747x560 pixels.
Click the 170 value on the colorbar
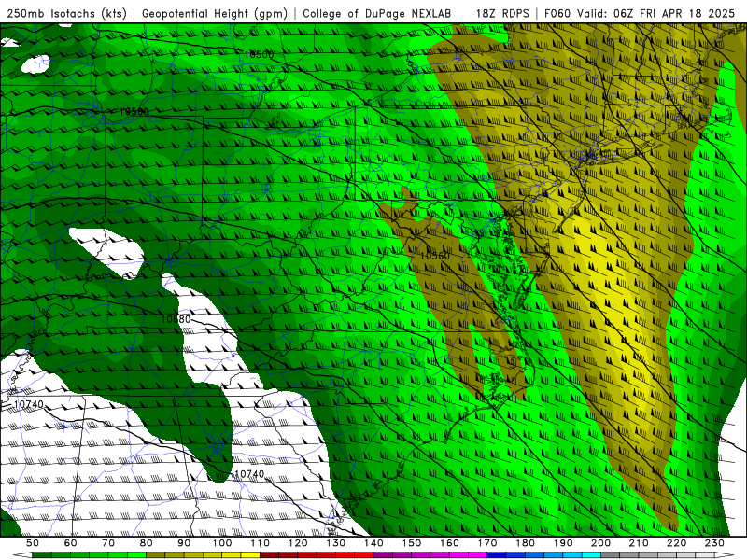click(487, 543)
